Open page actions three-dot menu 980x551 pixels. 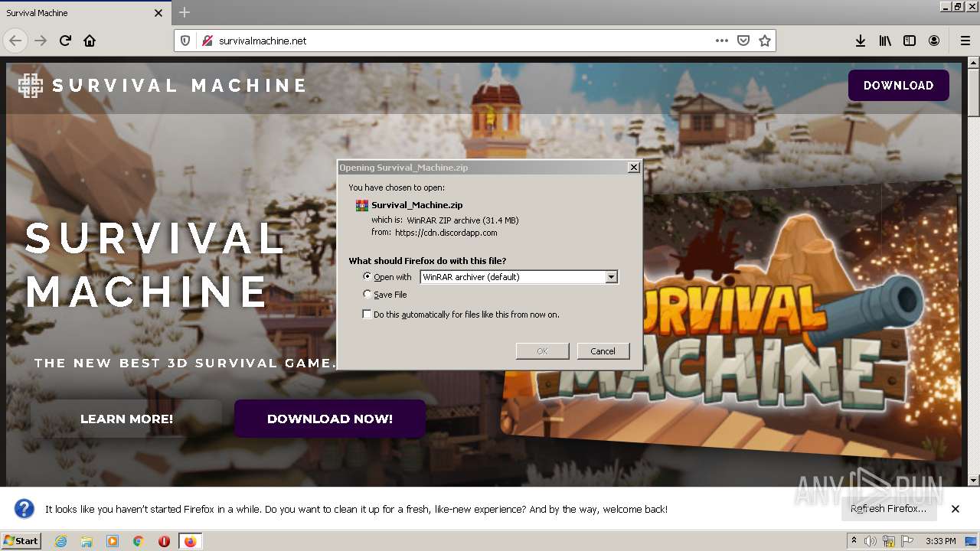722,41
